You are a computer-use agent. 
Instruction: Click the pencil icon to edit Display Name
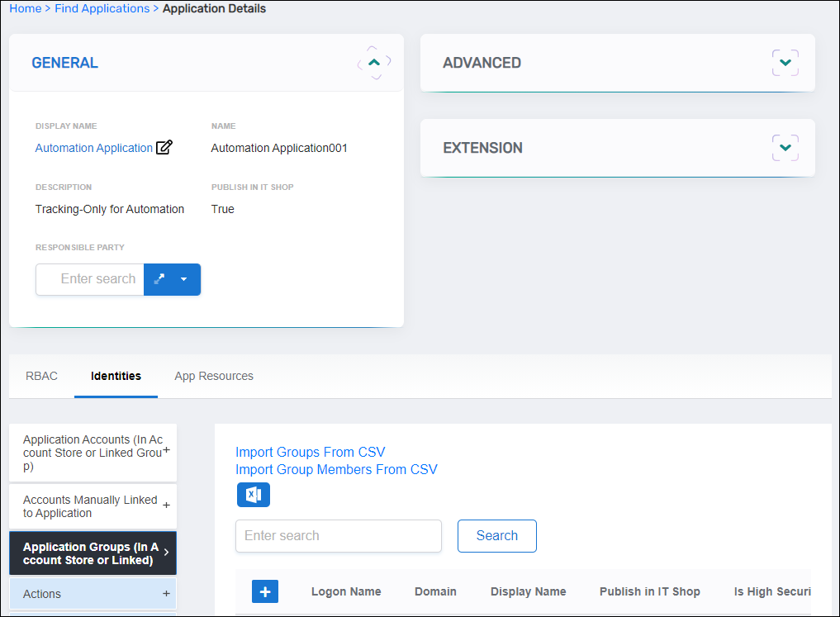[x=164, y=147]
